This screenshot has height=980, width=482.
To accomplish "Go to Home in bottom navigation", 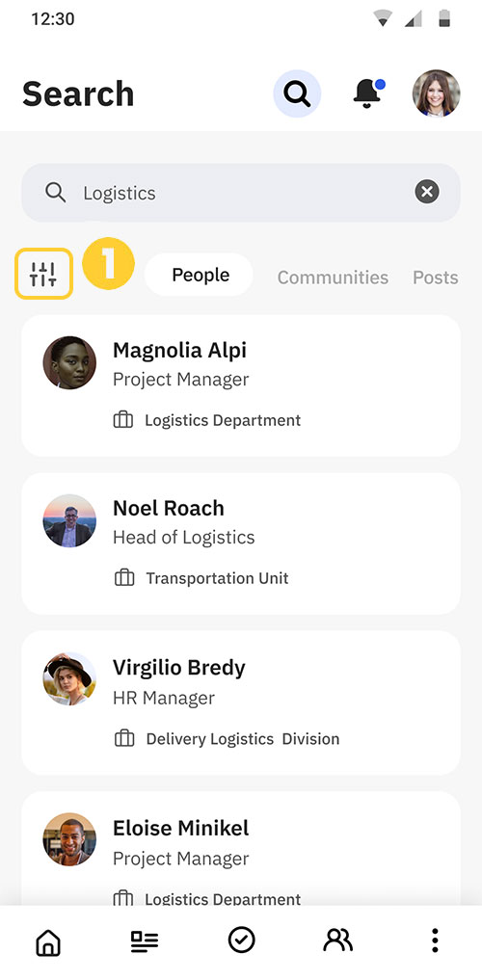I will point(48,940).
